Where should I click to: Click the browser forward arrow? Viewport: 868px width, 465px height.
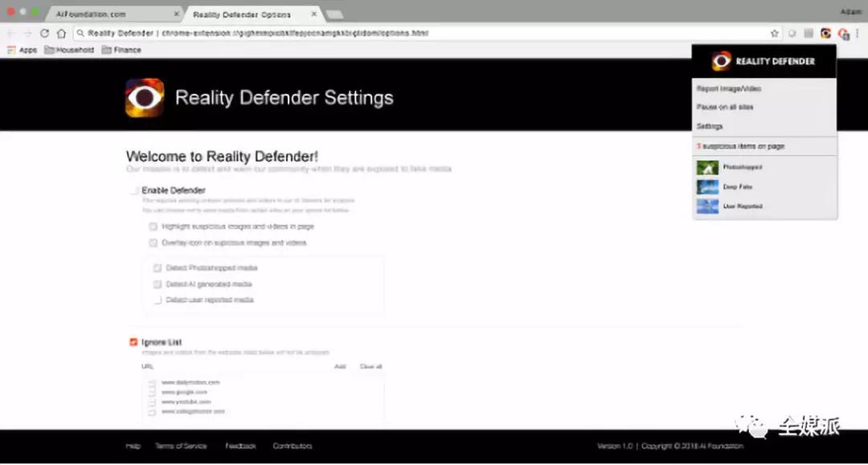[x=27, y=33]
